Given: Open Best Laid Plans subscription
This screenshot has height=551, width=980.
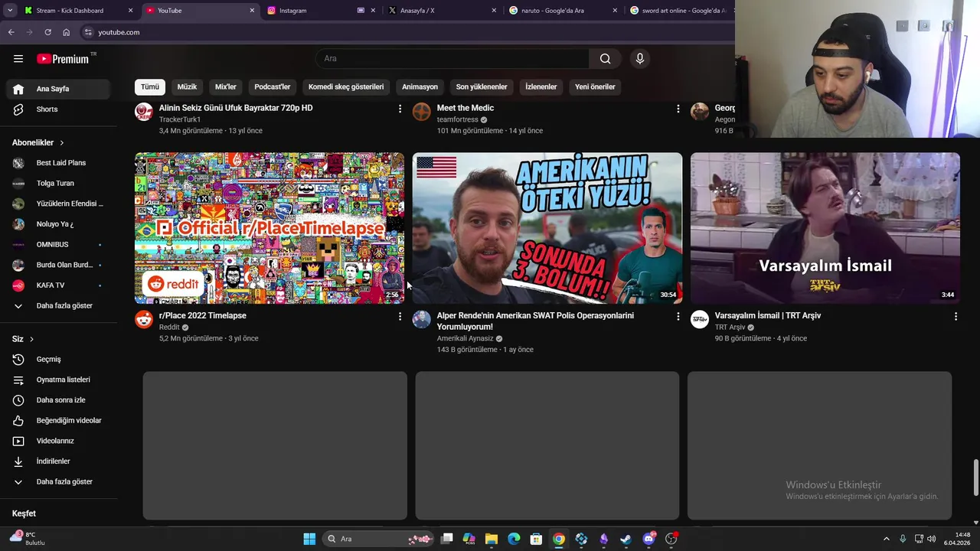Looking at the screenshot, I should (59, 163).
